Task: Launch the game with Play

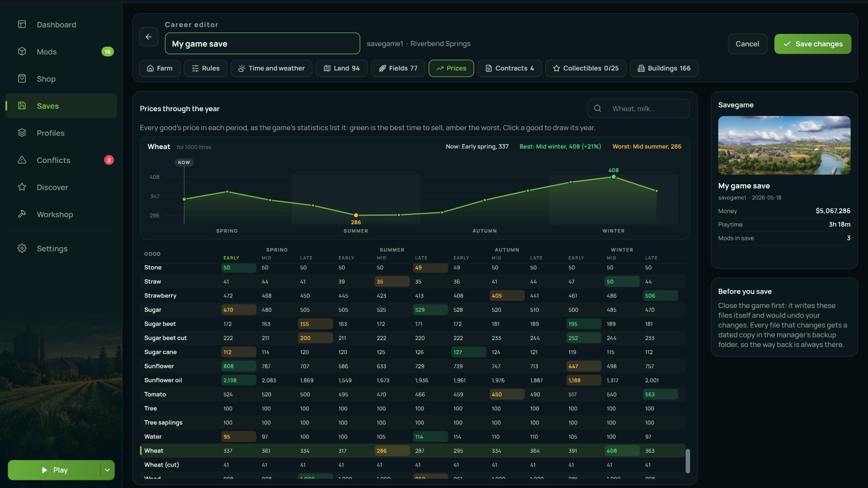Action: [54, 470]
